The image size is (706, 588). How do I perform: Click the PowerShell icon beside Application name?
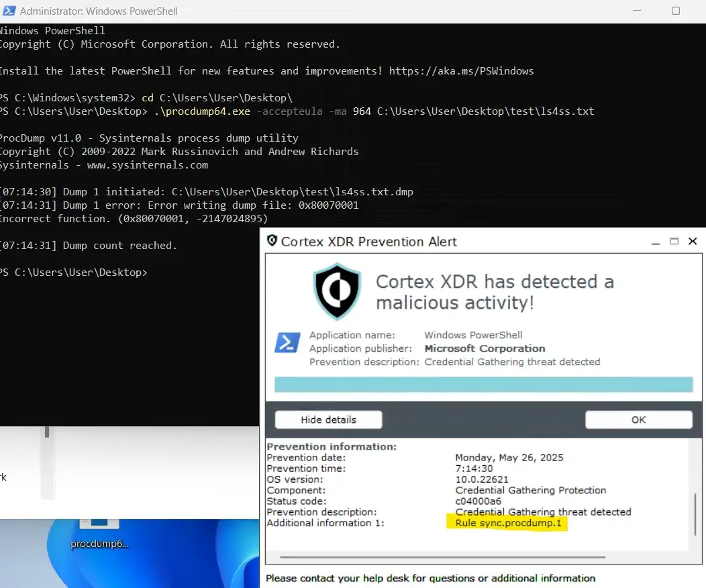click(x=287, y=343)
